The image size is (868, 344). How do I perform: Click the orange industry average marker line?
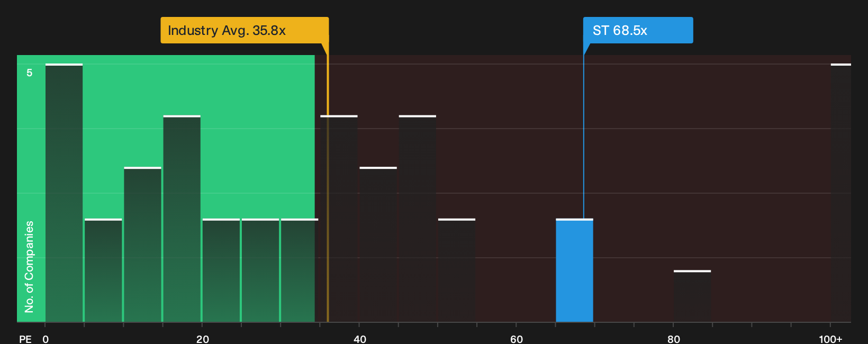coord(328,182)
